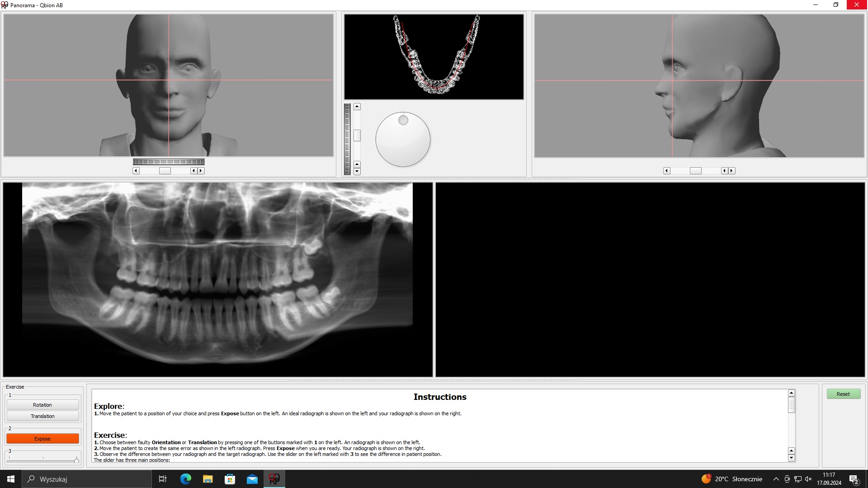
Task: Click the rightmost arrow of side-view scrollbar
Action: (732, 171)
